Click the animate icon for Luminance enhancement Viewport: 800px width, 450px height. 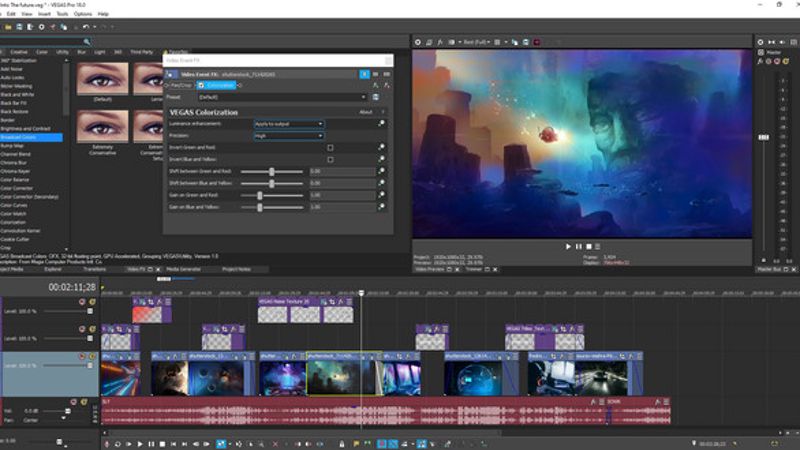[x=381, y=123]
